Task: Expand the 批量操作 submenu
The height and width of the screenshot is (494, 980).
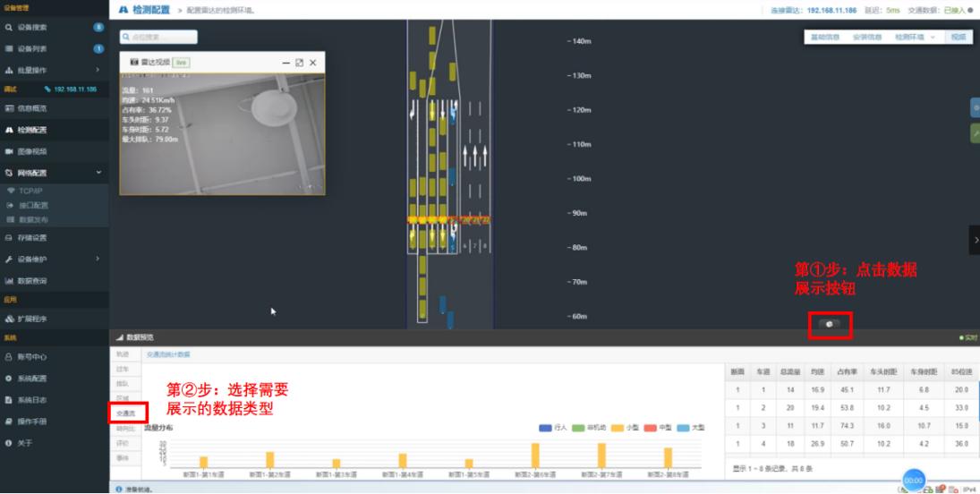Action: pos(98,70)
